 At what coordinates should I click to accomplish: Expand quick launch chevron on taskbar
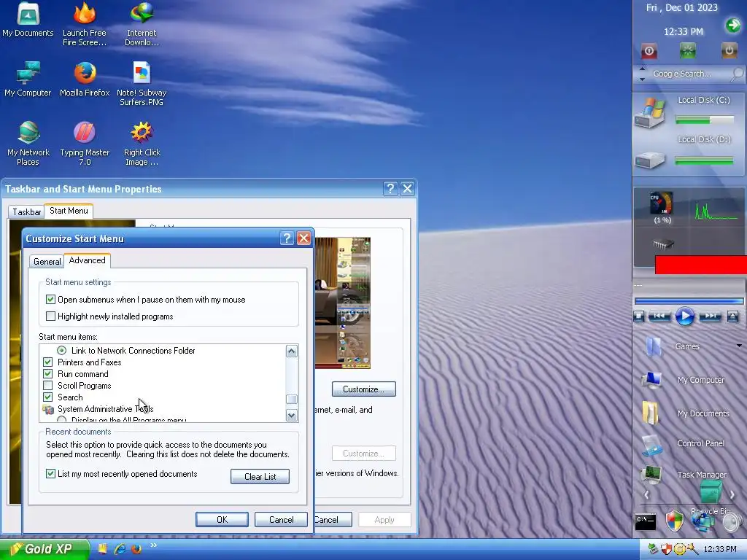click(x=153, y=545)
